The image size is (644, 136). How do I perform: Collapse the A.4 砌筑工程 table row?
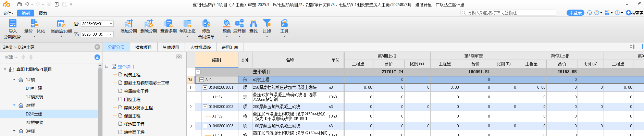[x=201, y=79]
